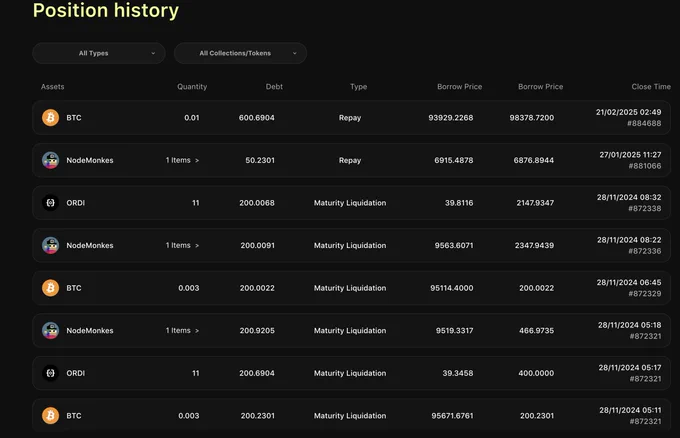
Task: Click the ORDI icon in the 200.0068 row
Action: [x=50, y=203]
